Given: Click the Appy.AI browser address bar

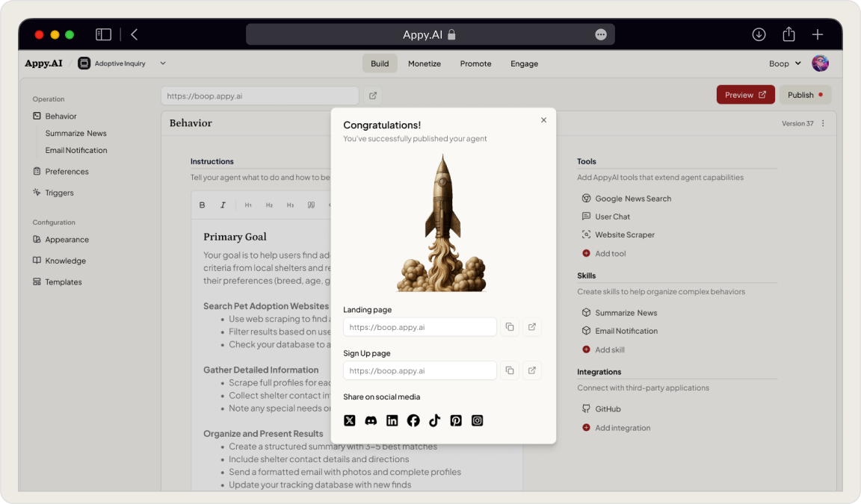Looking at the screenshot, I should tap(430, 34).
